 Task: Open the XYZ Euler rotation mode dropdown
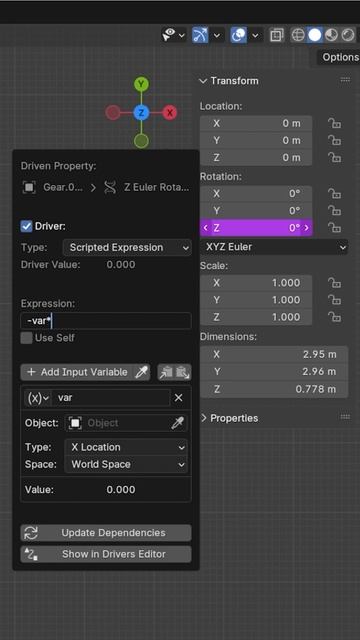(x=274, y=247)
